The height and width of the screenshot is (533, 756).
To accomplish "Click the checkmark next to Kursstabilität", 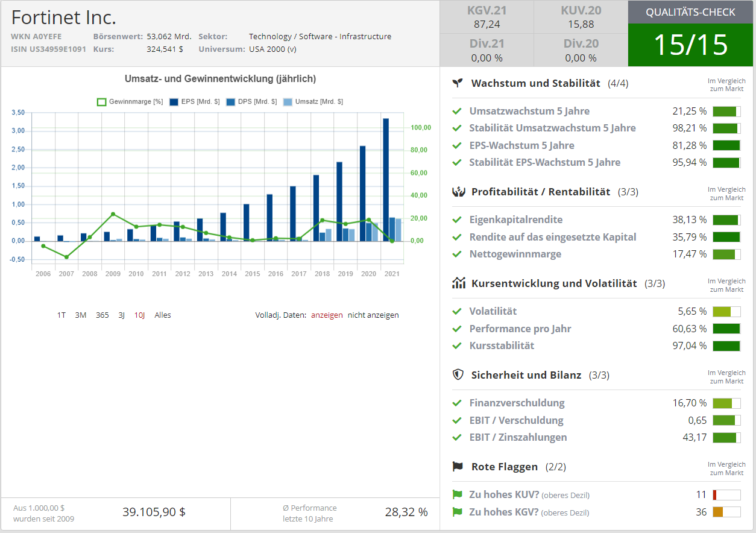I will 457,346.
